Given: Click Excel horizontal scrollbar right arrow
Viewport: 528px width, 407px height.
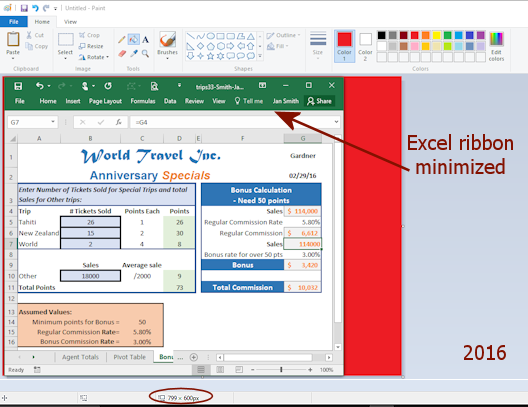Looking at the screenshot, I should 329,358.
